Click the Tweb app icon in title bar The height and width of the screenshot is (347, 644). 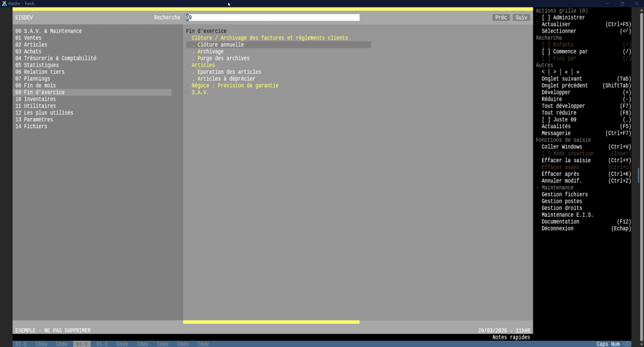click(4, 3)
